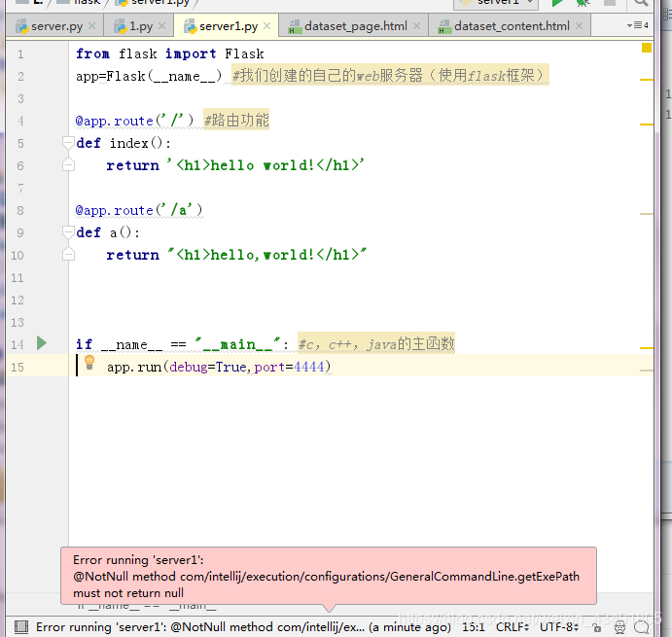Screen dimensions: 672x637
Task: Close the server1.py tab
Action: coord(267,26)
